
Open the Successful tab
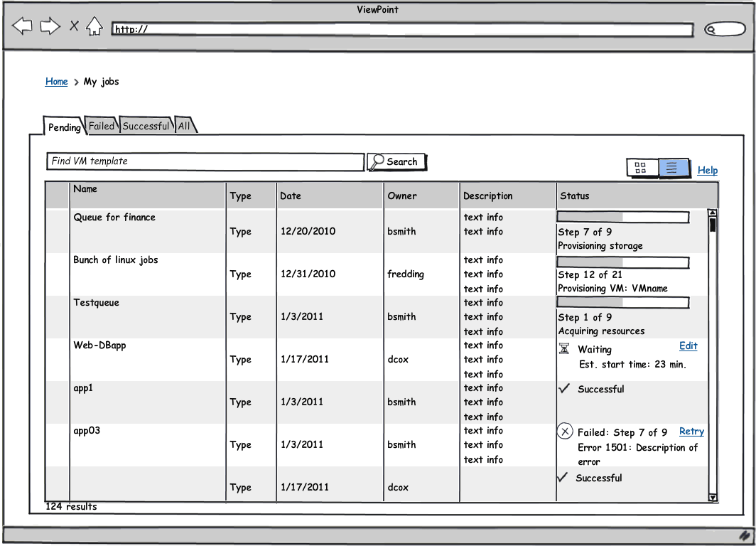146,125
